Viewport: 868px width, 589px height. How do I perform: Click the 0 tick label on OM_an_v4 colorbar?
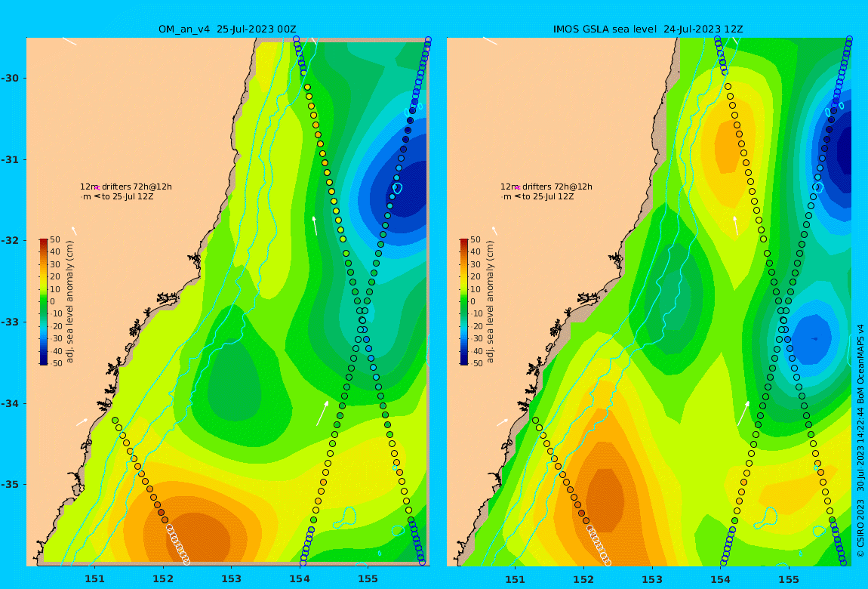pyautogui.click(x=53, y=302)
